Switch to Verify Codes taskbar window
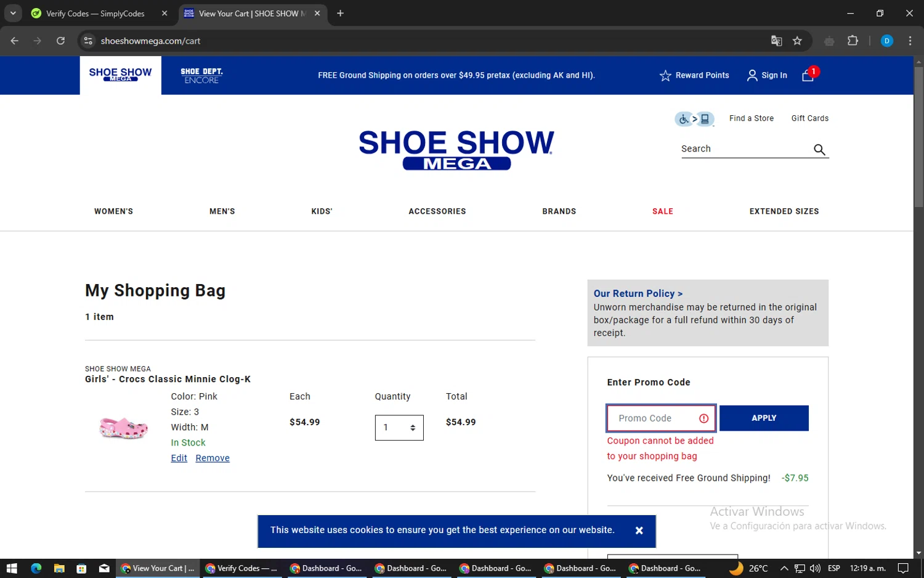The width and height of the screenshot is (924, 578). pyautogui.click(x=241, y=568)
